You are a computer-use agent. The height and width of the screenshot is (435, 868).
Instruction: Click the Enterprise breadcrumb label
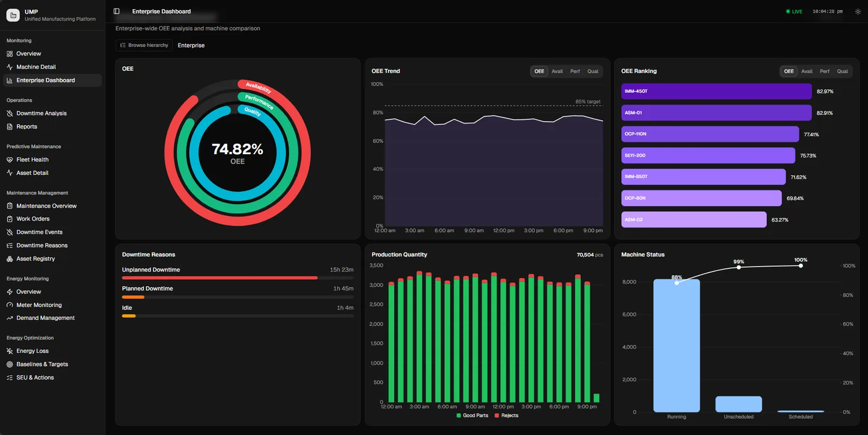(x=191, y=46)
